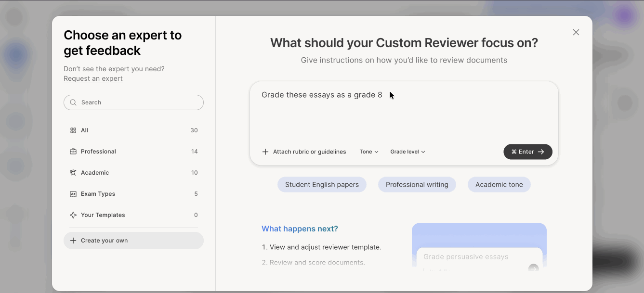Click the All category grid icon
The width and height of the screenshot is (644, 293).
click(x=73, y=130)
